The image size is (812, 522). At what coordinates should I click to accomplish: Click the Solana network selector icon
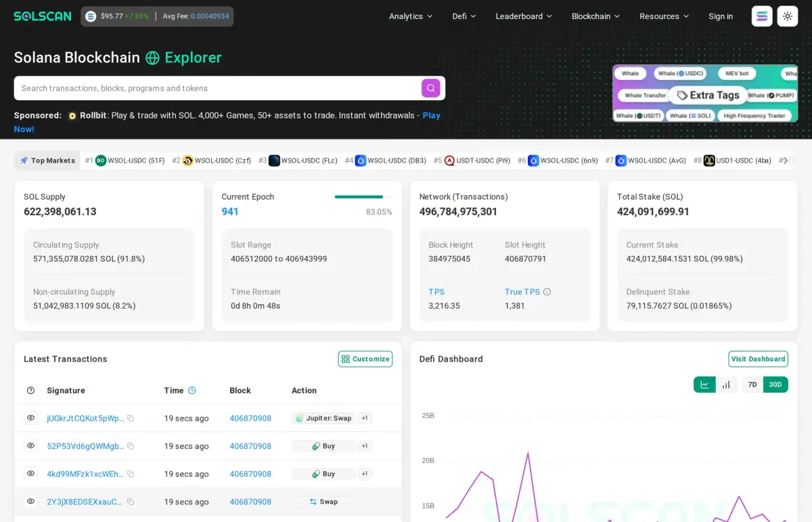(x=762, y=16)
